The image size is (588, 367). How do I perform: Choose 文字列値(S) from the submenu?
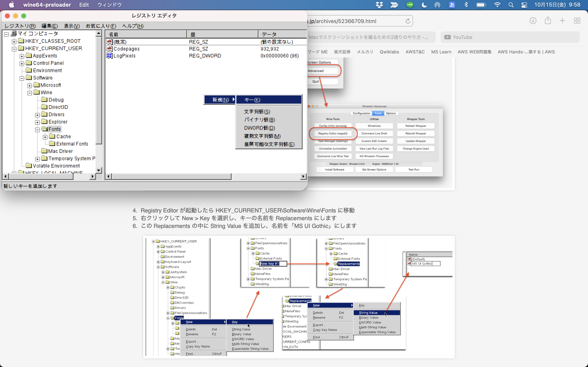click(x=257, y=112)
